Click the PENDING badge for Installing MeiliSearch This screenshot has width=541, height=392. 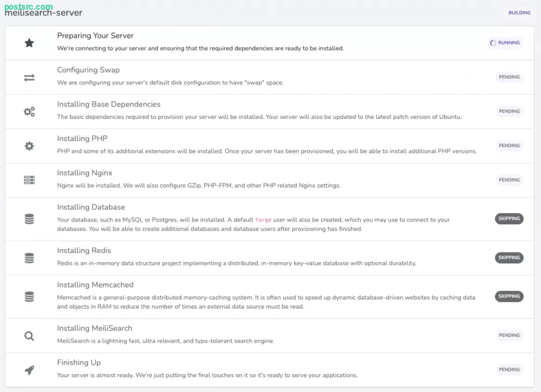509,335
